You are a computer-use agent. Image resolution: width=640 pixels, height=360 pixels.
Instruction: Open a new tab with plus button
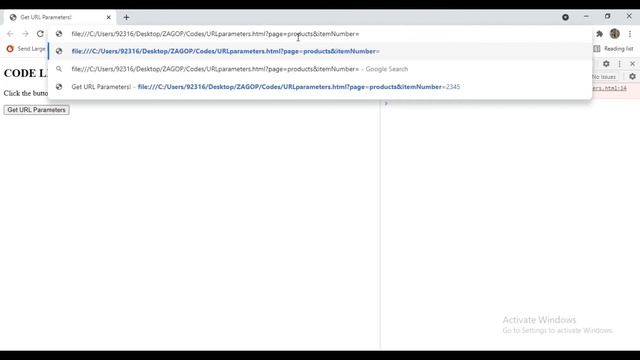coord(126,17)
